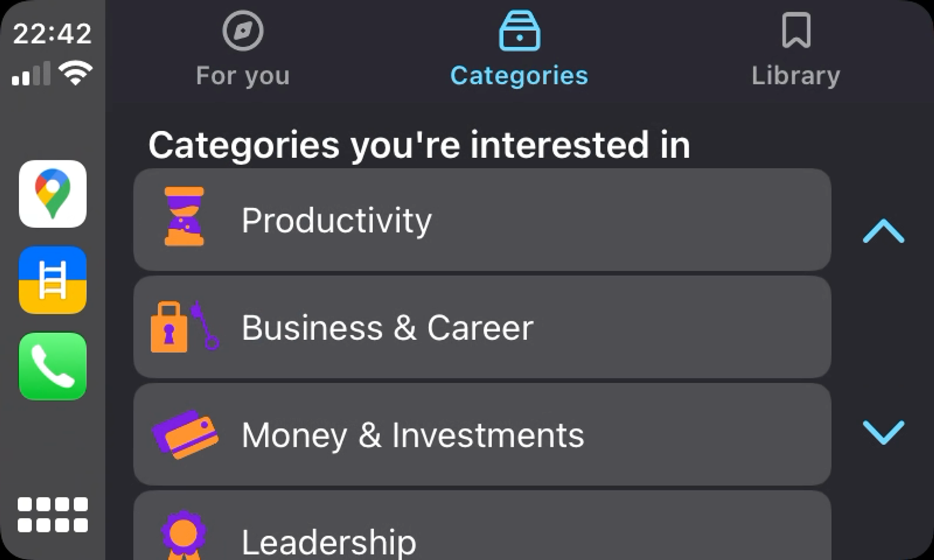Tap the Productivity hourglass icon
This screenshot has width=934, height=560.
184,217
